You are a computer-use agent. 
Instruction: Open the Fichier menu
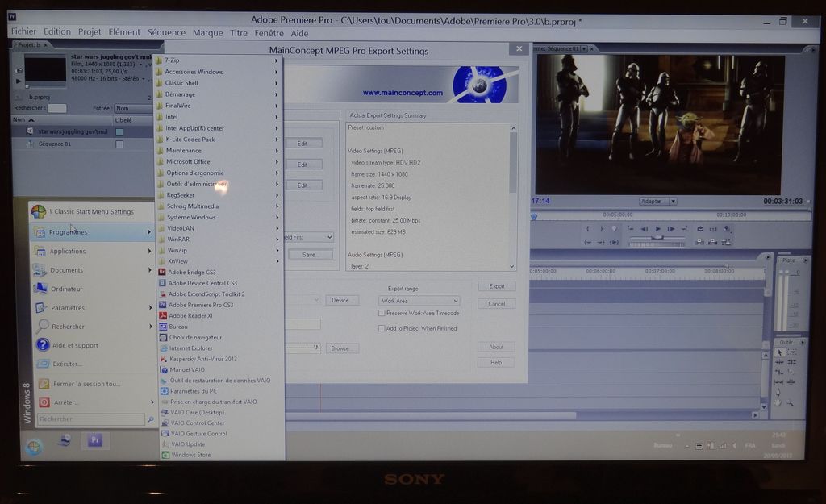tap(23, 31)
